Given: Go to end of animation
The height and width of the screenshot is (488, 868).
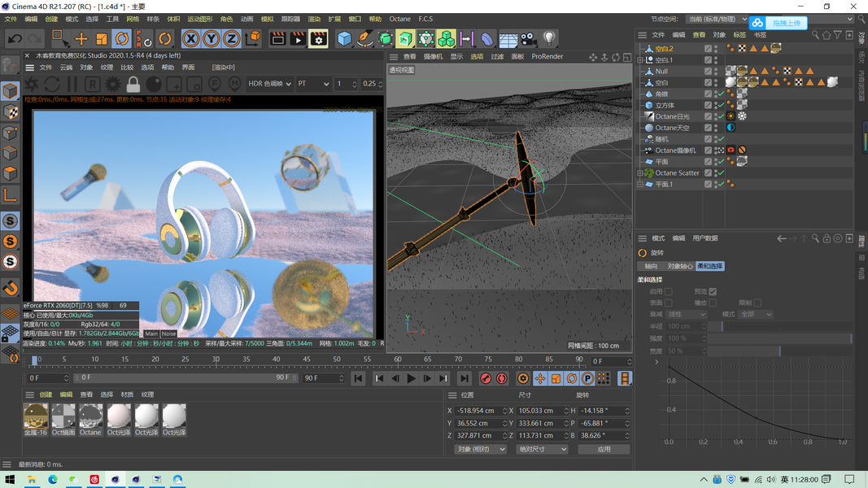Looking at the screenshot, I should [x=465, y=378].
